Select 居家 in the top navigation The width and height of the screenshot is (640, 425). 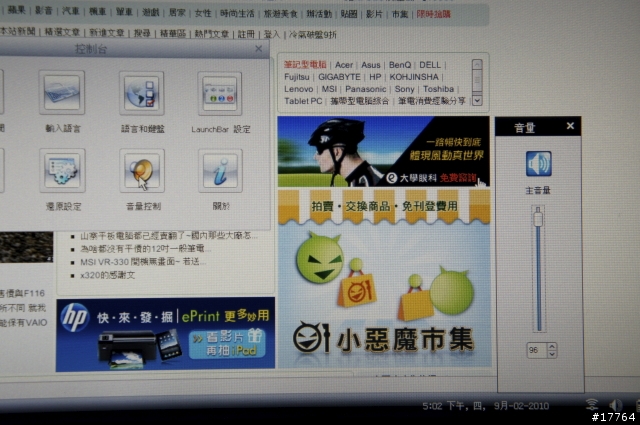pos(177,12)
